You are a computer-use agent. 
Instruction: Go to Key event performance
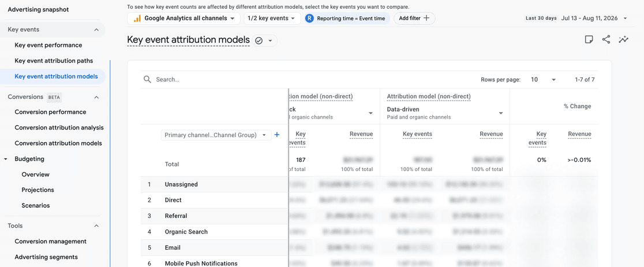coord(48,45)
